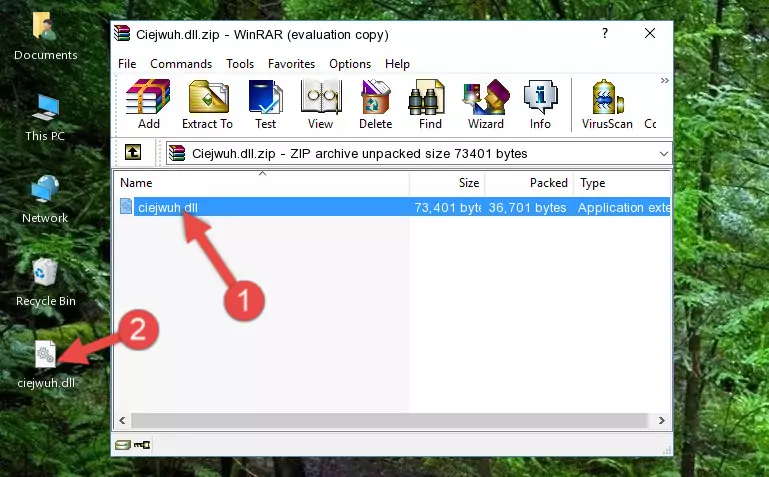Sort by the Name column header
Viewport: 769px width, 477px height.
click(x=262, y=183)
